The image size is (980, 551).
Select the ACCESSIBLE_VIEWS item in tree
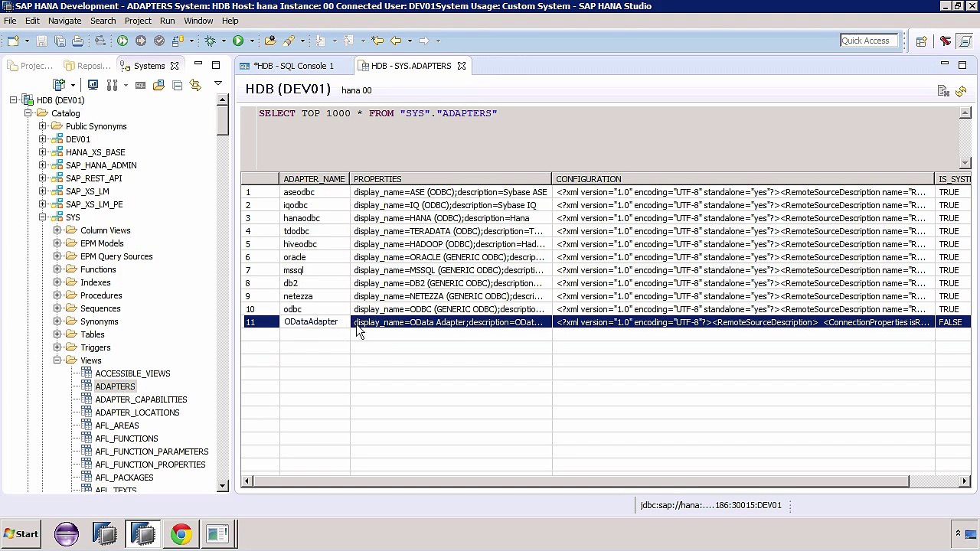pyautogui.click(x=132, y=373)
